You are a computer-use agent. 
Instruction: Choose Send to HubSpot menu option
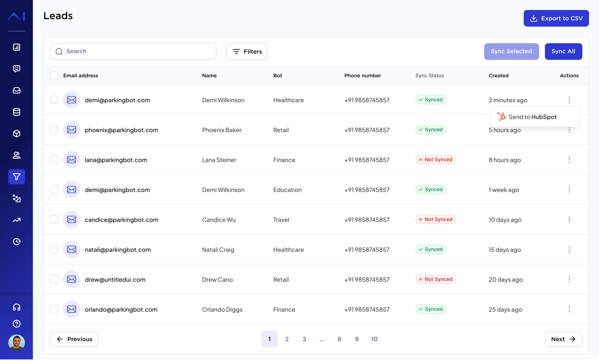535,117
